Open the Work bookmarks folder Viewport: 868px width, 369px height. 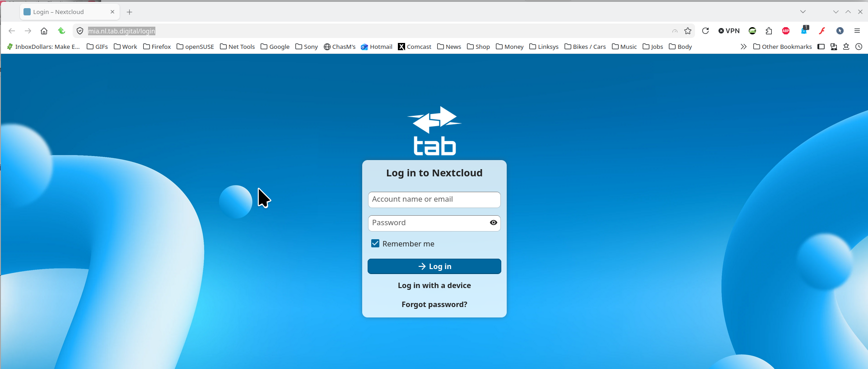tap(126, 47)
